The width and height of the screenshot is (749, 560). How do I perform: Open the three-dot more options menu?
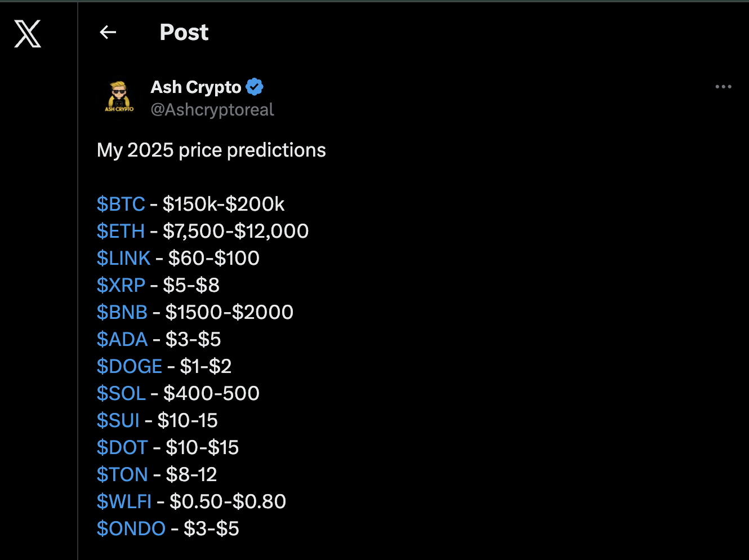(723, 87)
